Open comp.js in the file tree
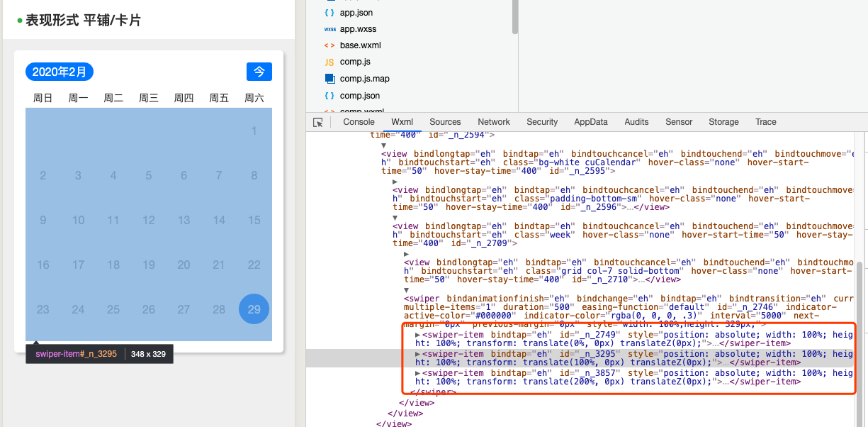 point(355,62)
